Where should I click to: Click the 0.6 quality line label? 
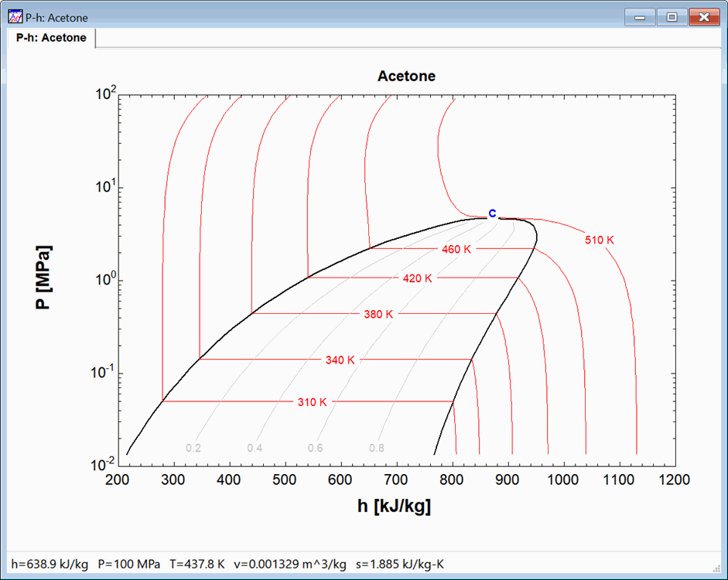point(315,449)
